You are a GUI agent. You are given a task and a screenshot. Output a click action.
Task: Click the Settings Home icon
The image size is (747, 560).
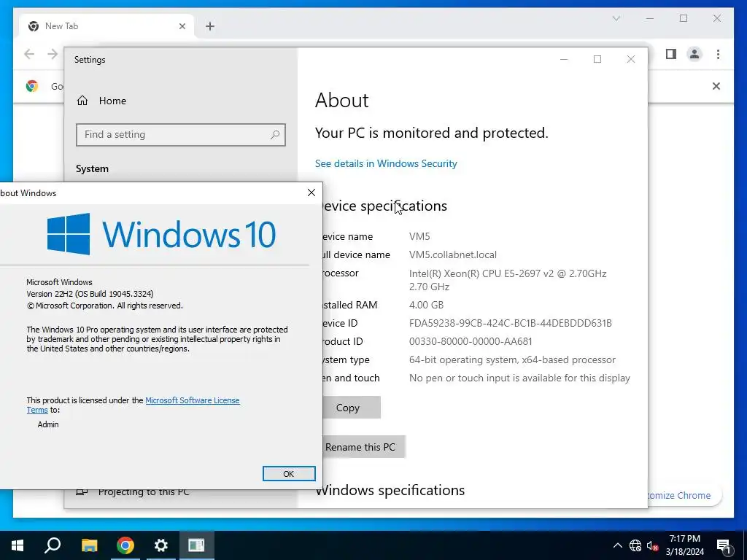[x=82, y=101]
